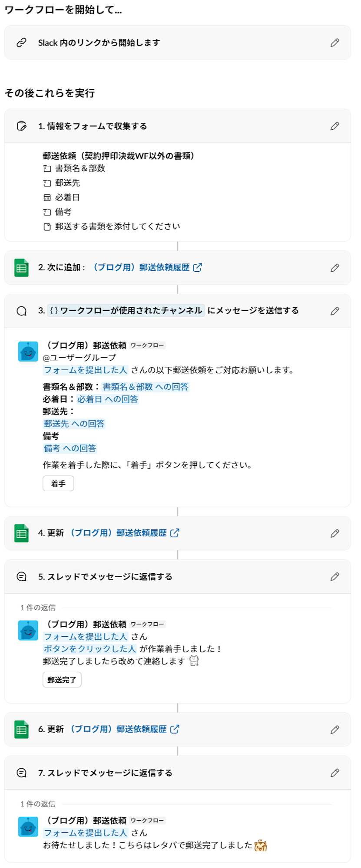Screen dimensions: 361x868
Task: Select 書類名＆部数 への回答 variable
Action: coord(146,387)
